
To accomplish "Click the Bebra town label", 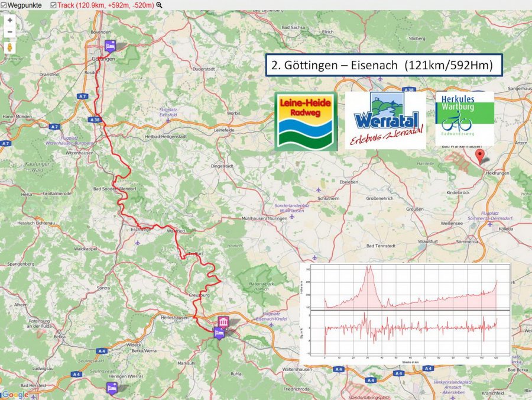I will (60, 337).
